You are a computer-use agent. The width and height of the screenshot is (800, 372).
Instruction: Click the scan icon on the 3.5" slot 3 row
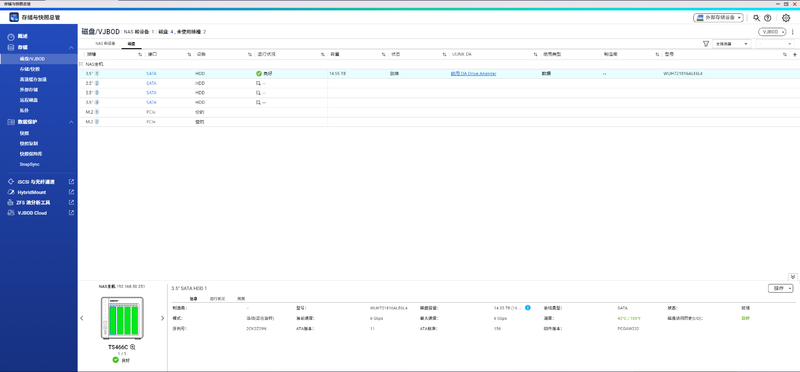[259, 93]
